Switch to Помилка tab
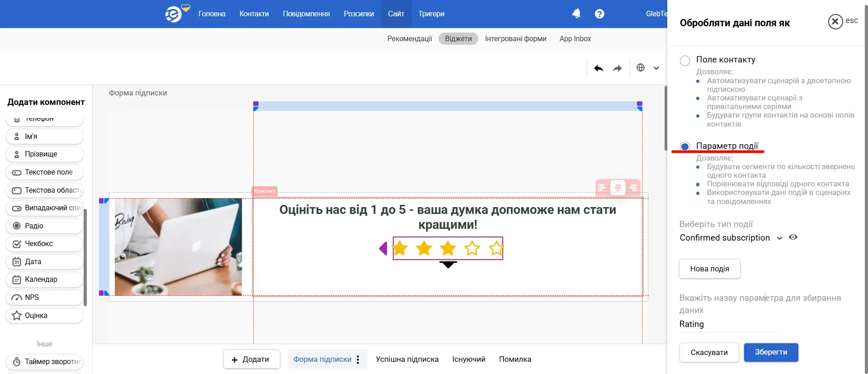This screenshot has width=868, height=374. pos(515,360)
